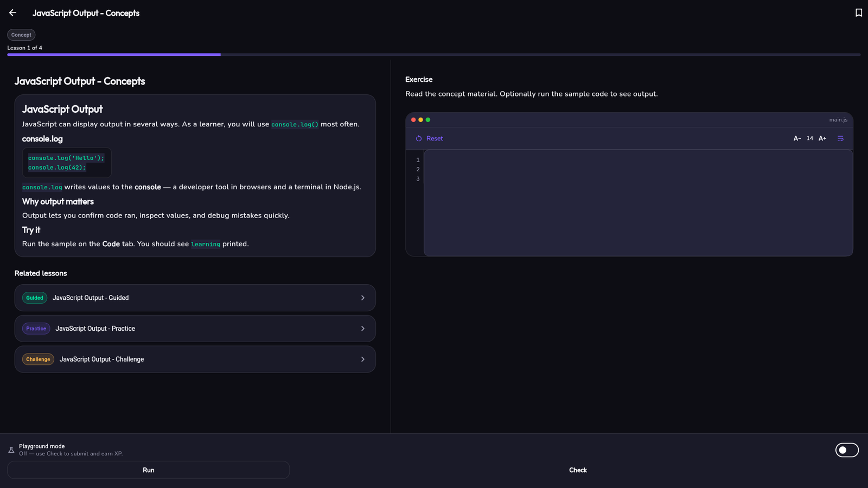Click line number 3 in editor
Viewport: 868px width, 488px height.
tap(418, 179)
